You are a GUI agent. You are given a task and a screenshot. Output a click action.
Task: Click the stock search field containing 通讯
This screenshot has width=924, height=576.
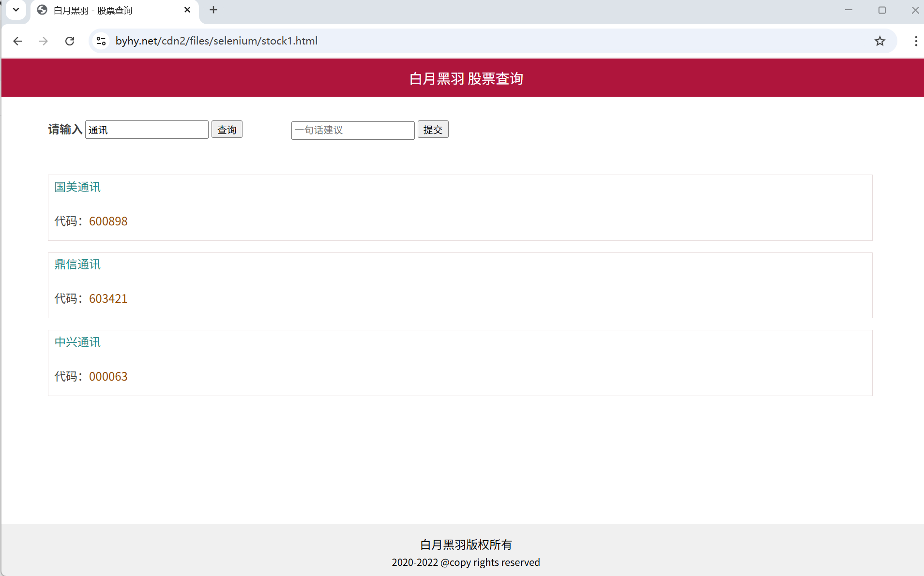147,130
